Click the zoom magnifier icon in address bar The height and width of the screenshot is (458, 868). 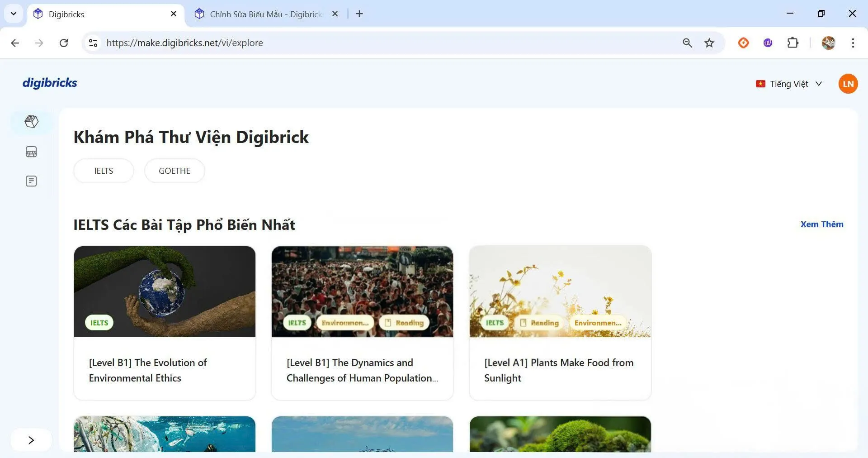[x=687, y=43]
